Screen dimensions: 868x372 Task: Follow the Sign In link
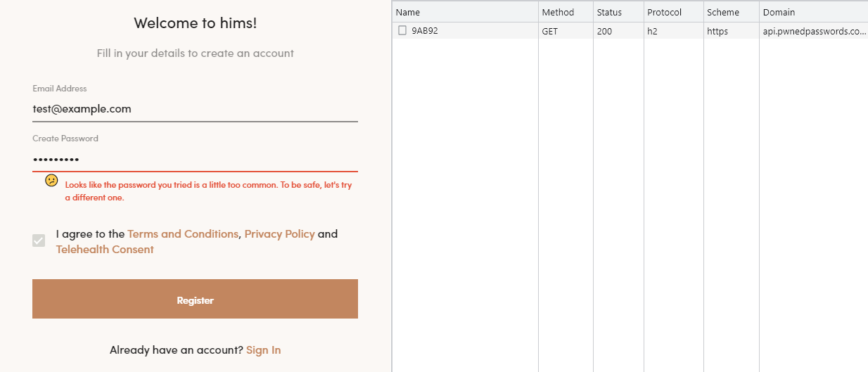tap(263, 350)
